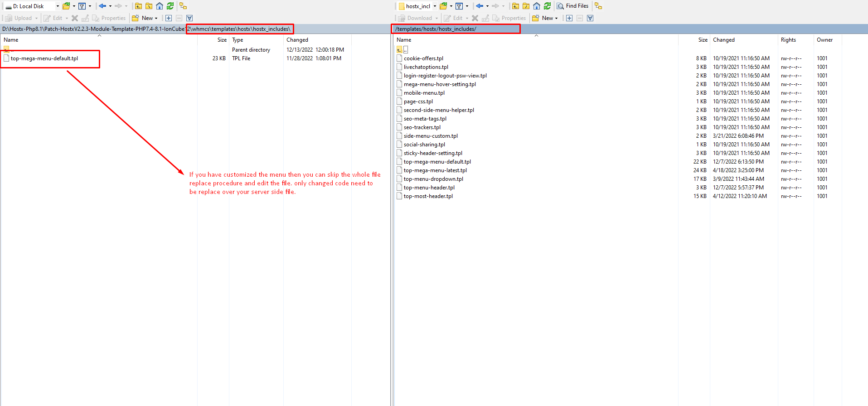Click the remote panel refresh icon
The width and height of the screenshot is (868, 406).
(x=547, y=6)
